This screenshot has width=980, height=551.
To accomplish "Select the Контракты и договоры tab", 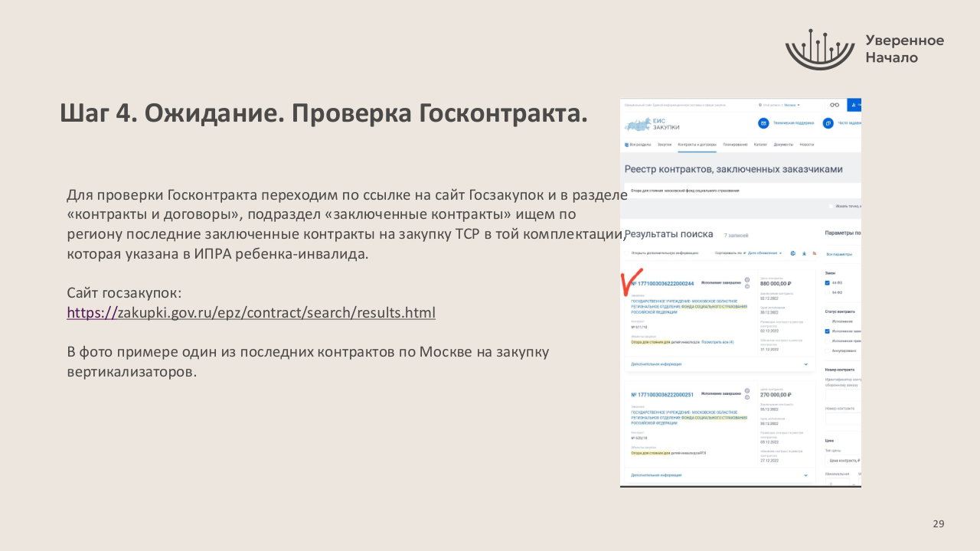I will pyautogui.click(x=697, y=144).
